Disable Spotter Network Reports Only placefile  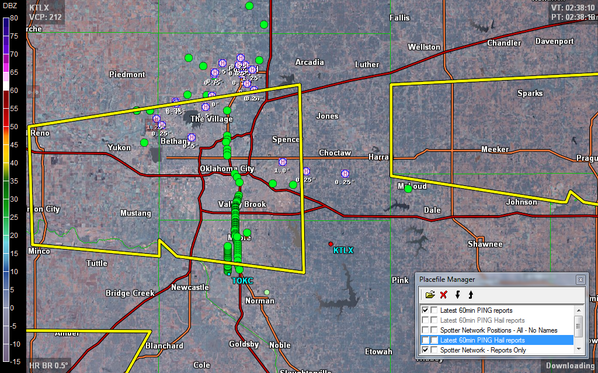425,350
